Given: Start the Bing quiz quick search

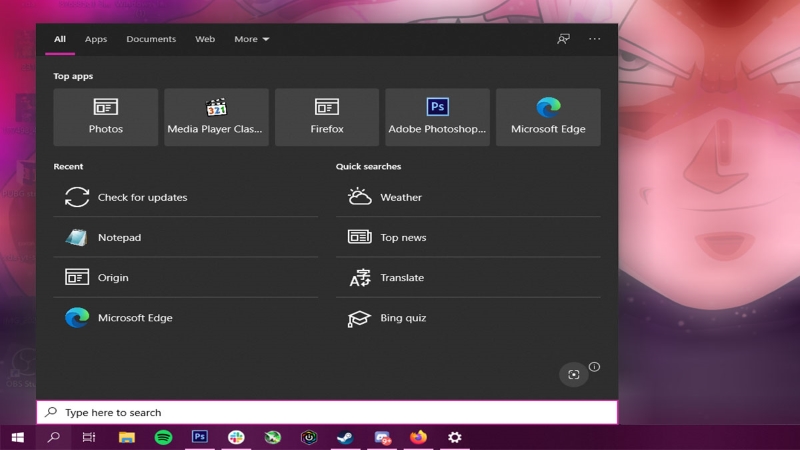Looking at the screenshot, I should coord(468,318).
